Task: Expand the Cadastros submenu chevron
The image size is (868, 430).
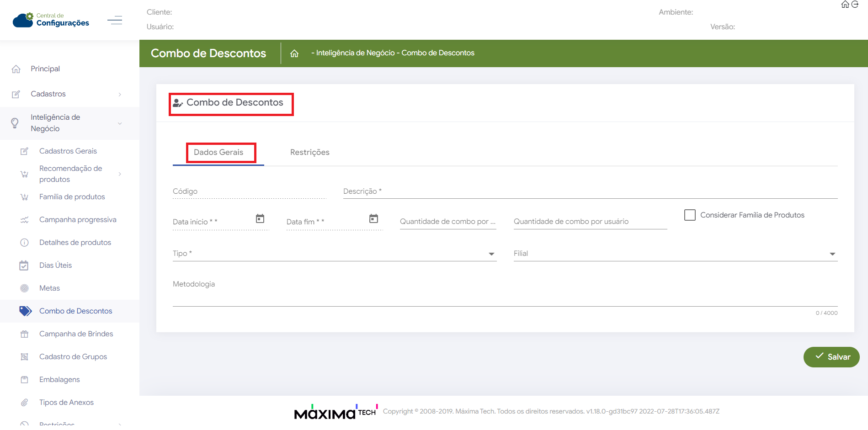Action: (x=120, y=95)
